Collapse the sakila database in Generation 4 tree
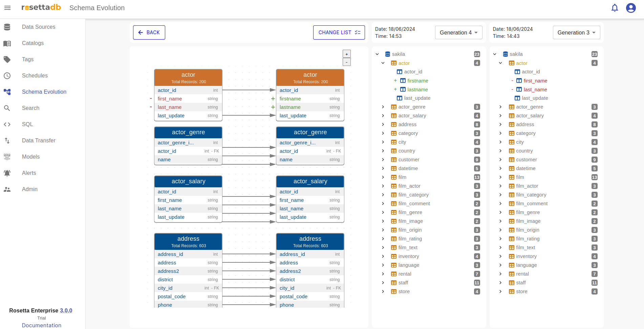The width and height of the screenshot is (644, 329). 377,54
